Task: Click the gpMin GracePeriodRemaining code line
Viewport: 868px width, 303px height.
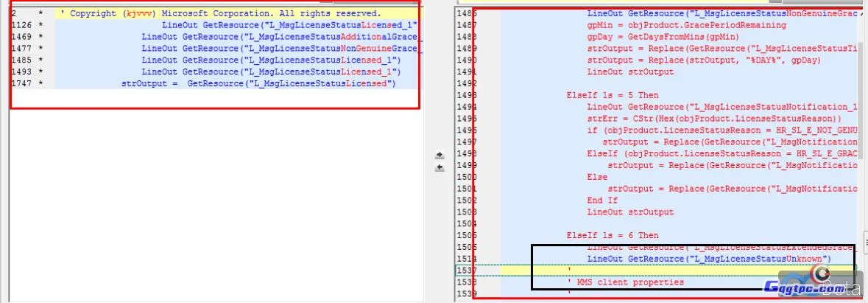Action: 687,25
